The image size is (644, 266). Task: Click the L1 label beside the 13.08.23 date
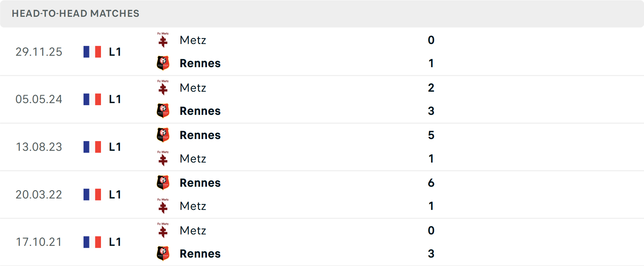(x=115, y=147)
